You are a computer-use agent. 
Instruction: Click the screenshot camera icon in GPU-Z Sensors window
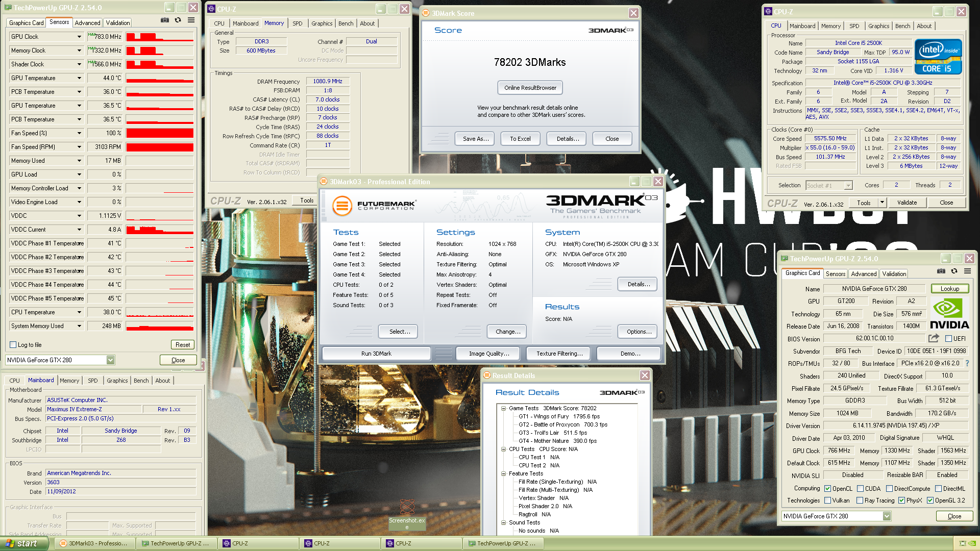tap(165, 20)
